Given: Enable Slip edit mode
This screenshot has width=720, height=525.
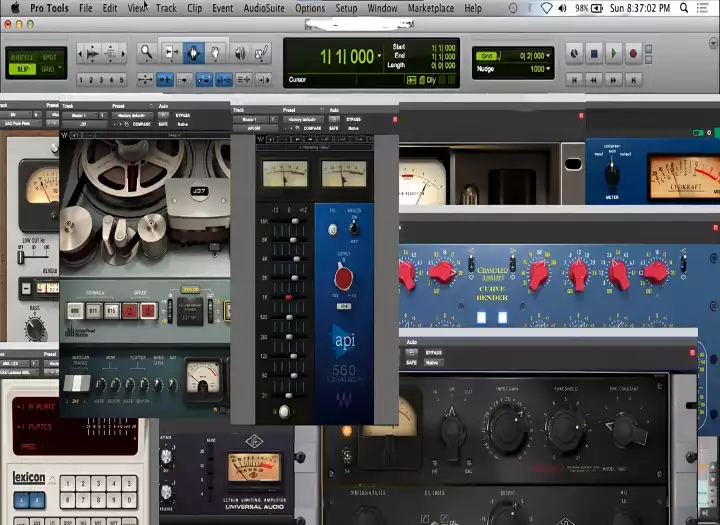Looking at the screenshot, I should pos(22,69).
